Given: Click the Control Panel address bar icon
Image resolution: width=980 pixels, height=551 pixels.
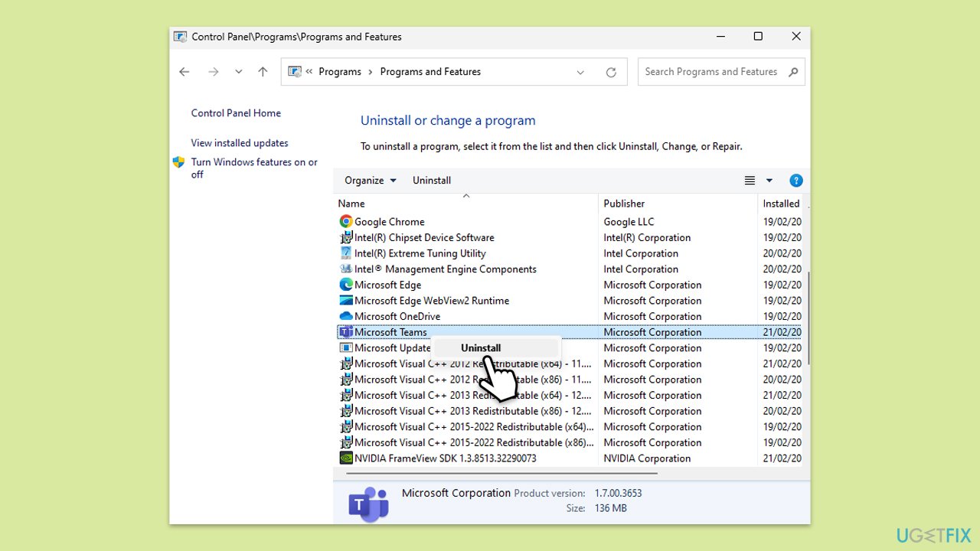Looking at the screenshot, I should tap(295, 72).
